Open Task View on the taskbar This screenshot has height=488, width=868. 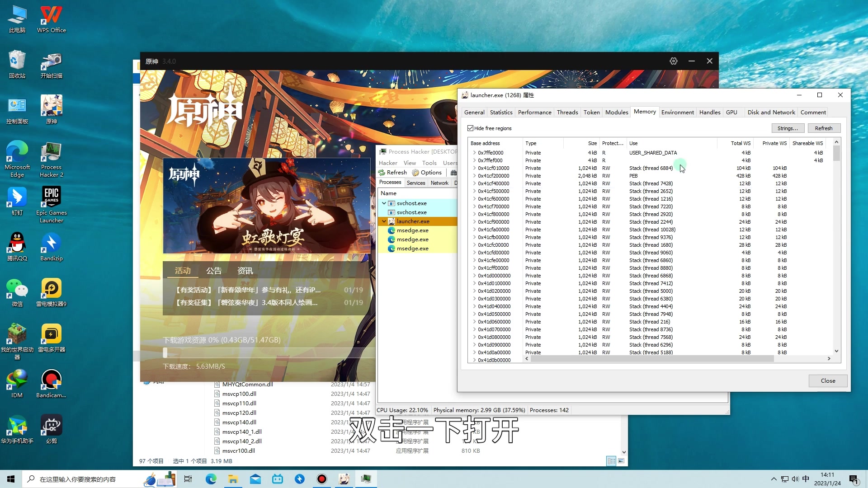(188, 479)
